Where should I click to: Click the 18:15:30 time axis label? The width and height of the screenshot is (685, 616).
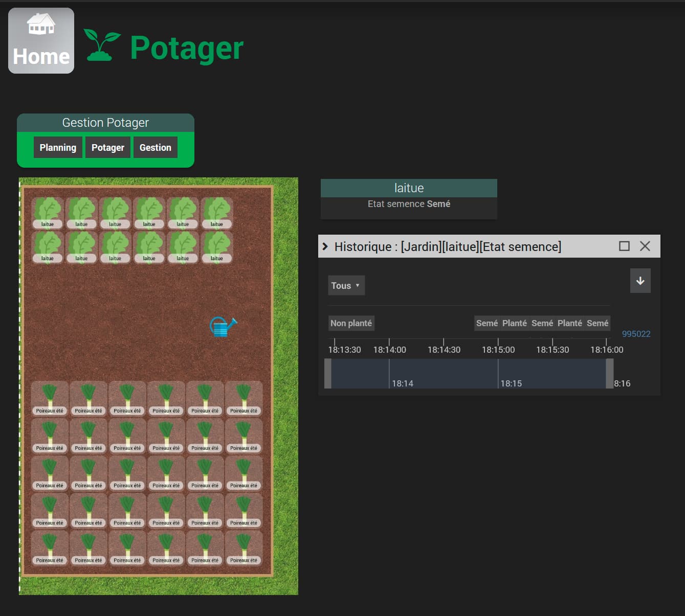[553, 350]
